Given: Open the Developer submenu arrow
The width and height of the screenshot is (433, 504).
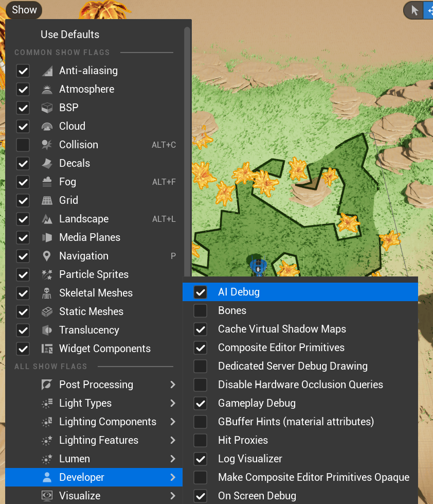Looking at the screenshot, I should (173, 477).
